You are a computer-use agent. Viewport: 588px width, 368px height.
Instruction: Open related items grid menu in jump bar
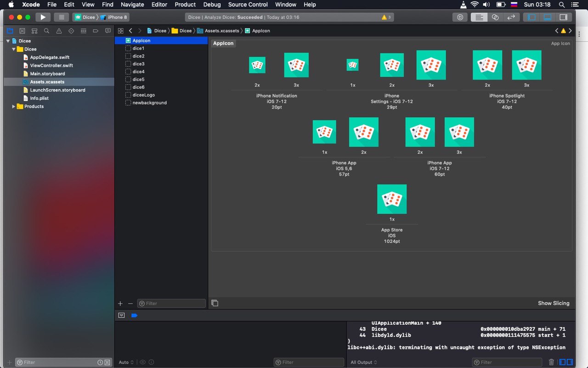pos(121,31)
